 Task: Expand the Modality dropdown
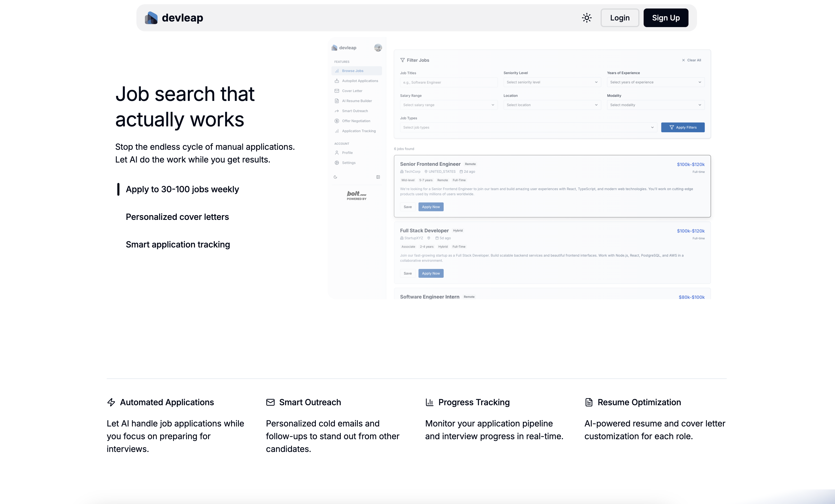coord(655,105)
